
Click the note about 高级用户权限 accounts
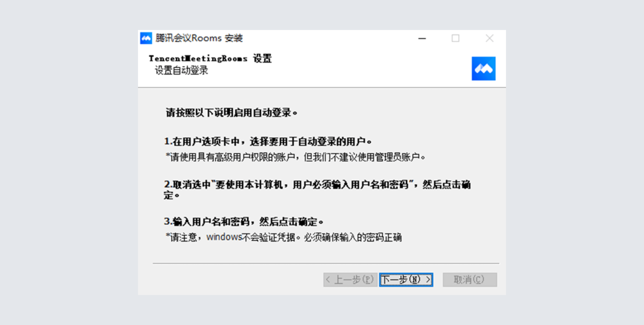click(296, 157)
